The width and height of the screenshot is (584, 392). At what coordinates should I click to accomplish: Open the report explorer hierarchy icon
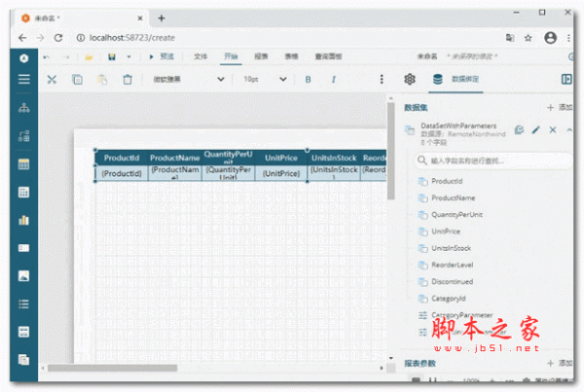point(23,108)
